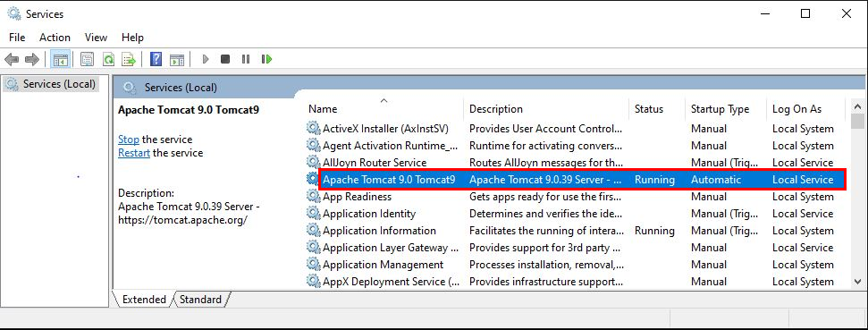
Task: Select AllJoyn Router Service name
Action: pos(375,162)
